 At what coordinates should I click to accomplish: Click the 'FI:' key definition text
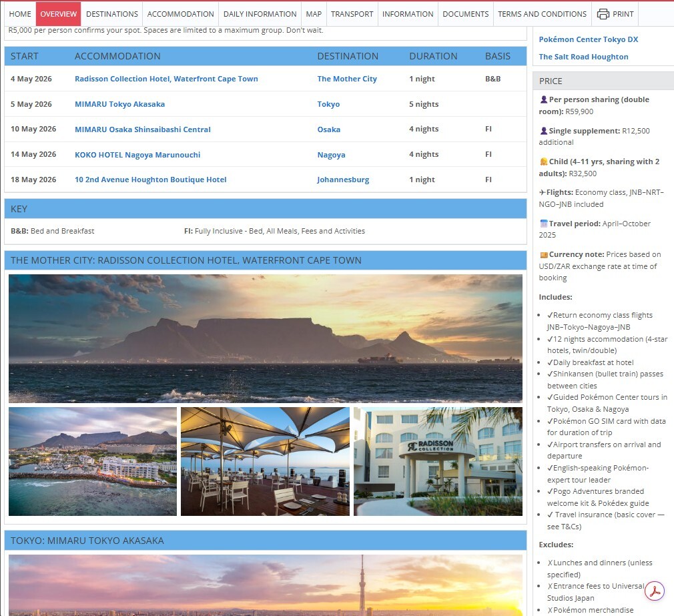point(274,231)
